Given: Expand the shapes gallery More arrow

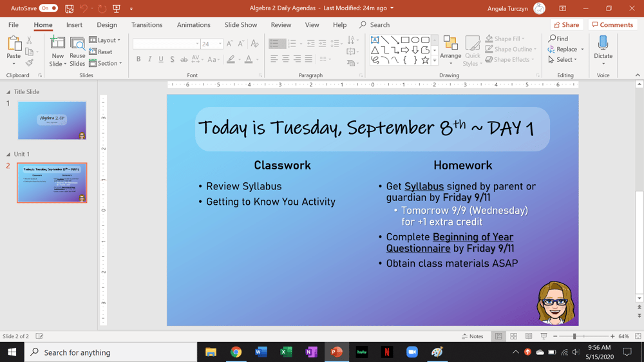Looking at the screenshot, I should click(435, 61).
